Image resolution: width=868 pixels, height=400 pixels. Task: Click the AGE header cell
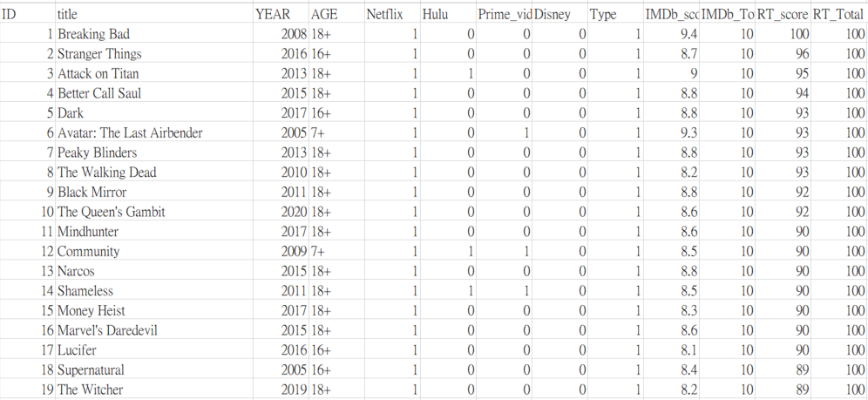(x=336, y=15)
